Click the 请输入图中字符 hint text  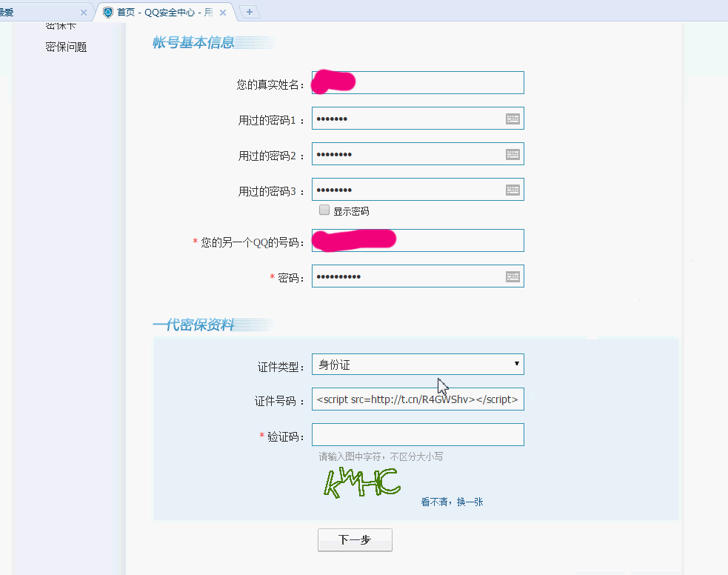381,456
